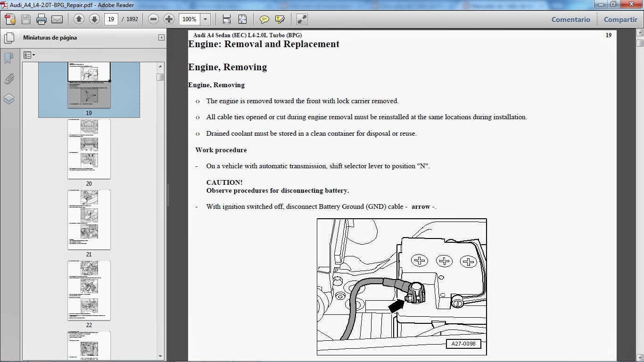Click the document vertical scroll thumb
This screenshot has width=644, height=362.
pyautogui.click(x=640, y=43)
